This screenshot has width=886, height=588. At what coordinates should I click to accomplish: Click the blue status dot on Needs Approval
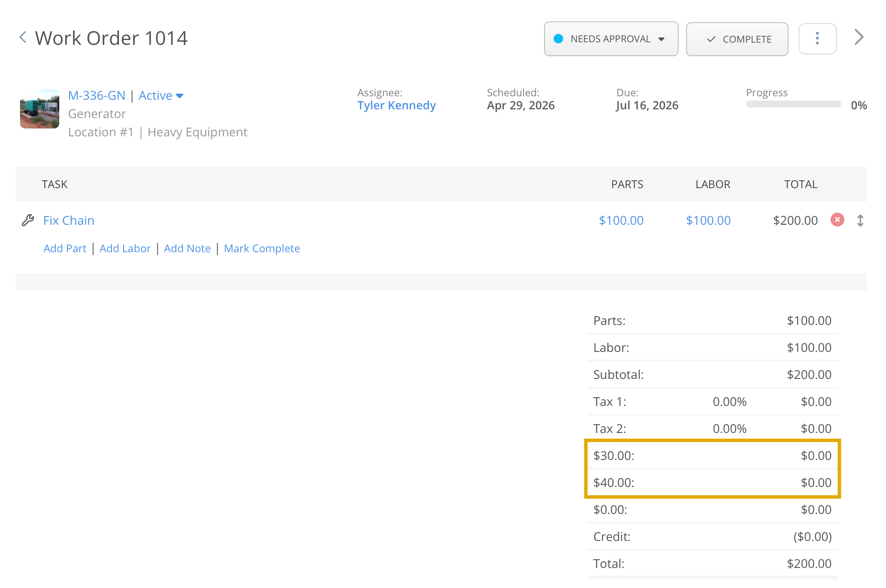click(x=558, y=39)
